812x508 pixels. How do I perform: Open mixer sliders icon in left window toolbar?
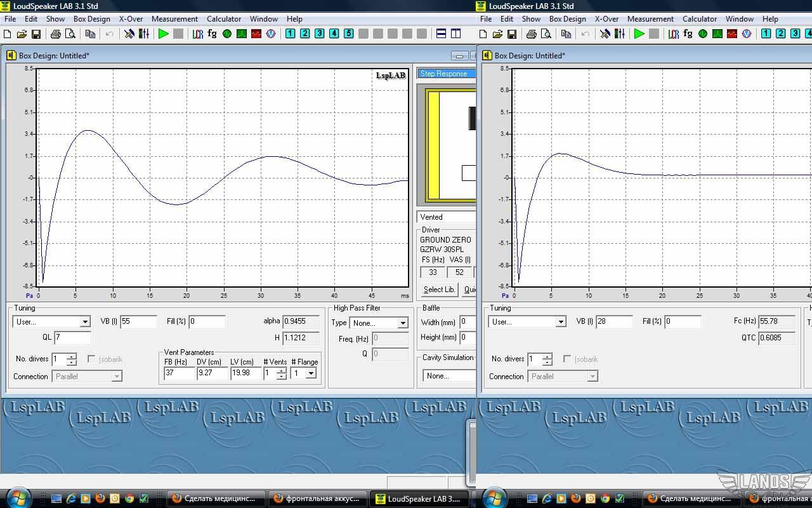[x=144, y=34]
